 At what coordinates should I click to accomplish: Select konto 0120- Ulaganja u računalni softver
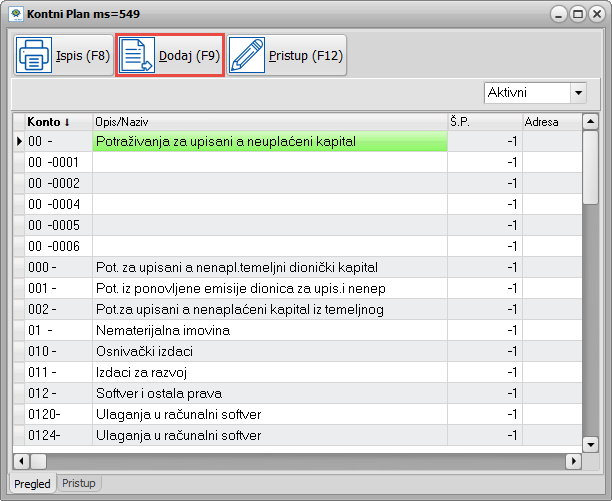click(x=178, y=414)
